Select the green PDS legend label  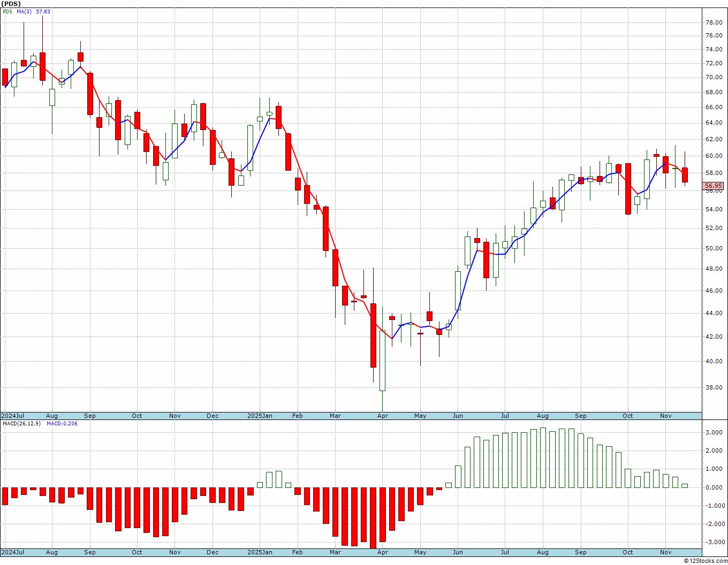tap(7, 11)
